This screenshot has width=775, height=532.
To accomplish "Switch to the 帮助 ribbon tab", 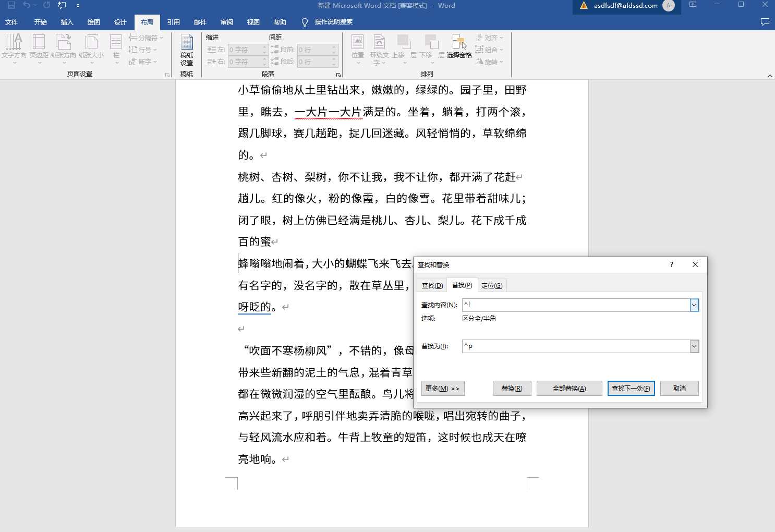I will coord(280,22).
